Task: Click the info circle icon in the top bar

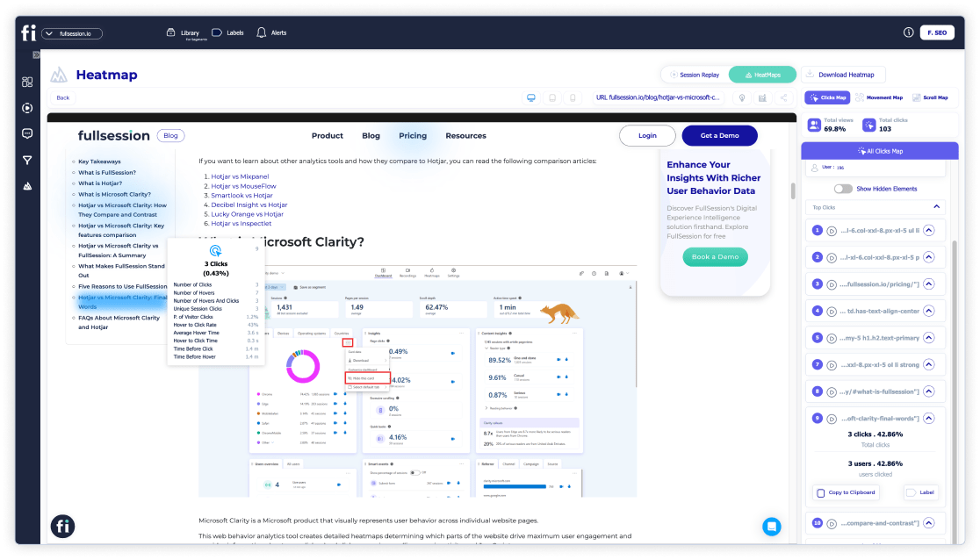Action: coord(908,32)
